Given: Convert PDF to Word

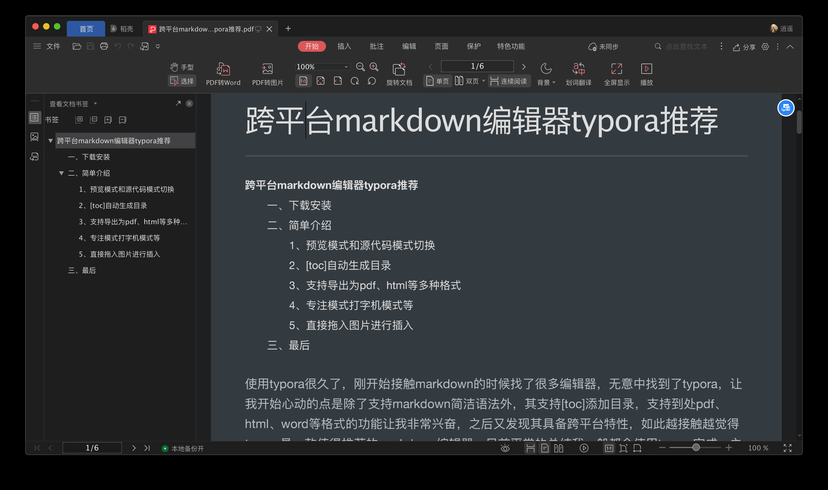Looking at the screenshot, I should (x=223, y=74).
